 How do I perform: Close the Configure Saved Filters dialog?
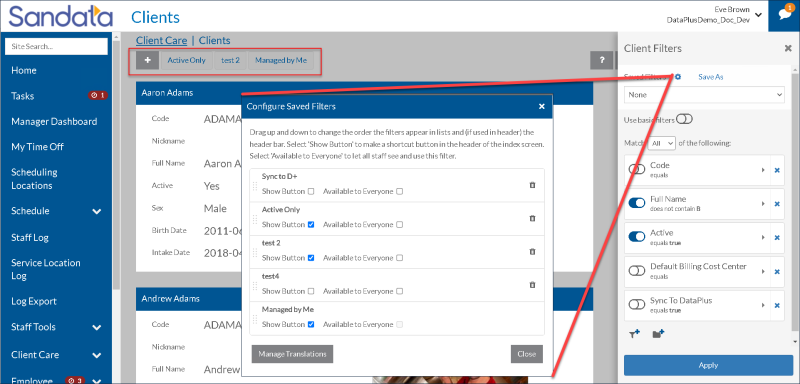(541, 107)
